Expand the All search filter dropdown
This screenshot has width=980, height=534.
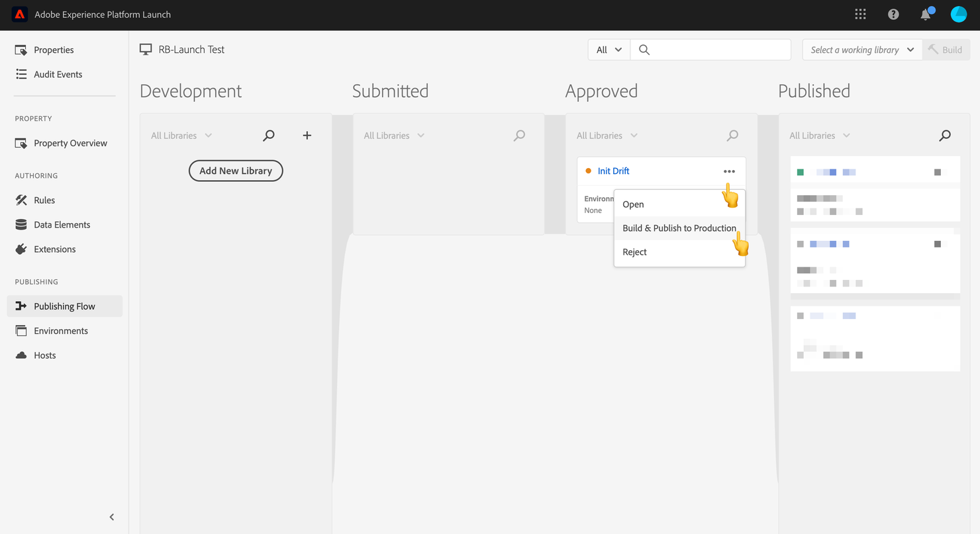609,50
